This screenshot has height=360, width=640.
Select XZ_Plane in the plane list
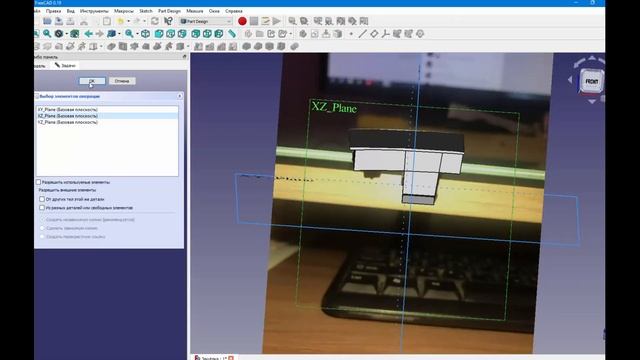(107, 116)
